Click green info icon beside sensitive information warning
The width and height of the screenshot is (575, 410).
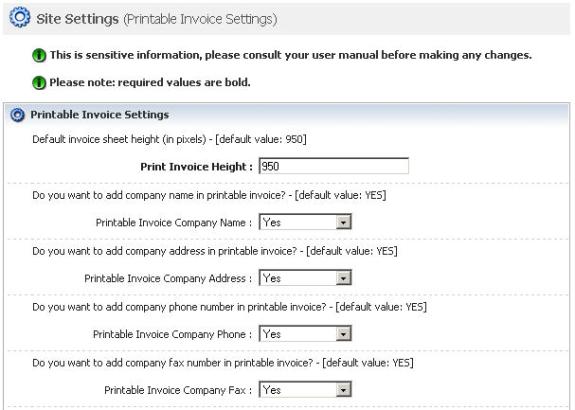39,56
